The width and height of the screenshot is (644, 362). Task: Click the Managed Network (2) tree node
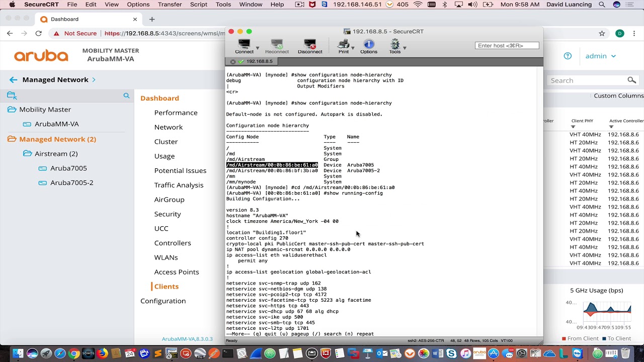pos(57,139)
